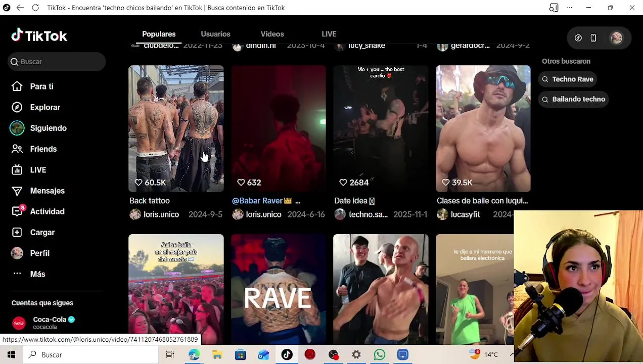Click the 39.5K likes count
This screenshot has height=364, width=643.
click(457, 183)
